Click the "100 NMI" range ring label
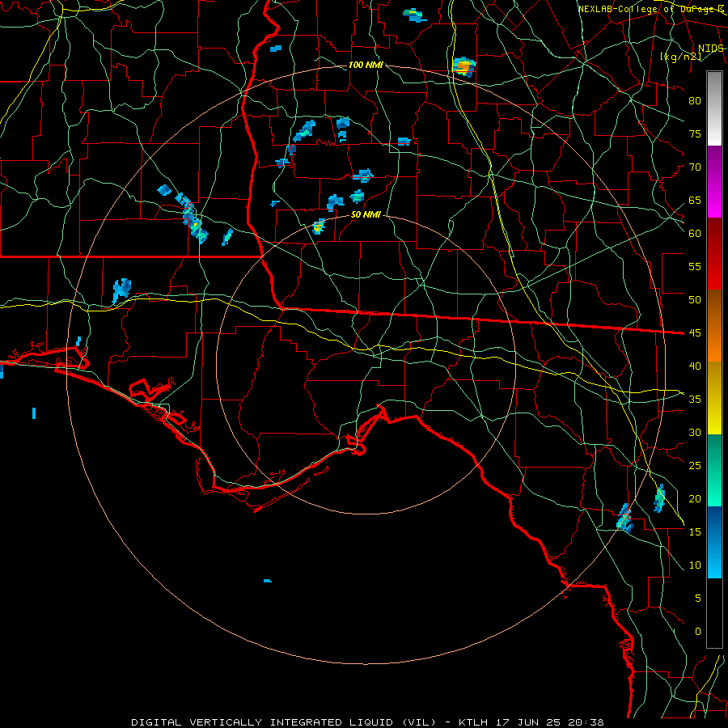 coord(366,65)
